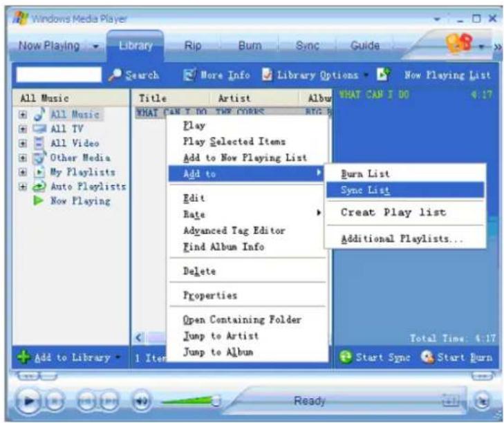Select Additional Playlists in submenu
This screenshot has width=504, height=423.
(x=405, y=238)
